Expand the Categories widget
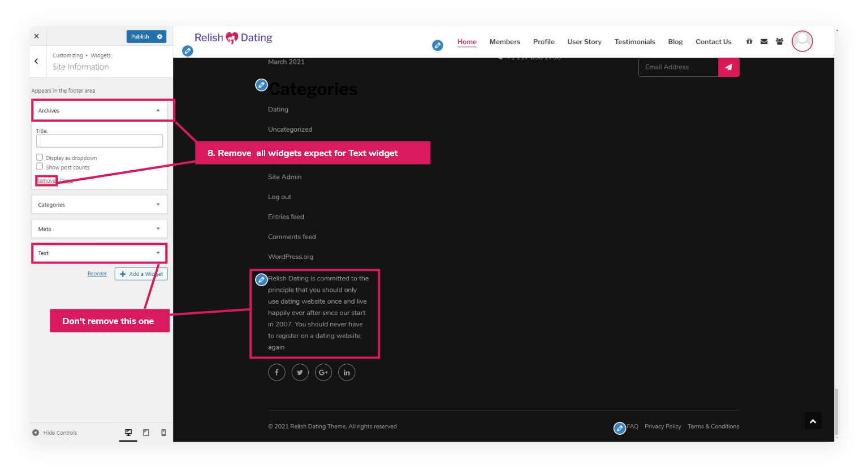The width and height of the screenshot is (868, 475). point(100,205)
